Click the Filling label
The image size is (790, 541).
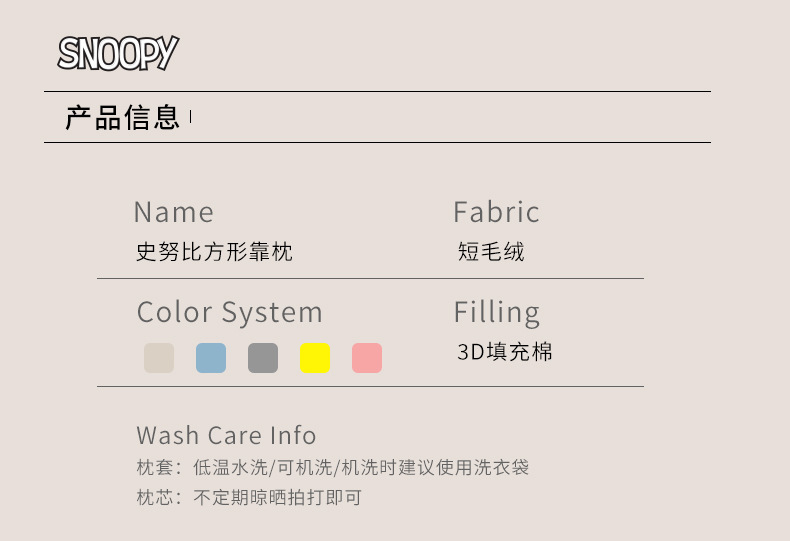tap(496, 312)
